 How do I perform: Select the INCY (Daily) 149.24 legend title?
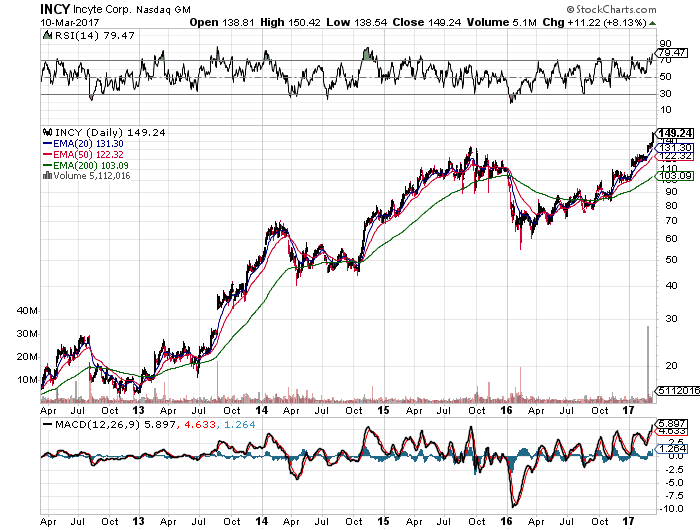tap(110, 133)
